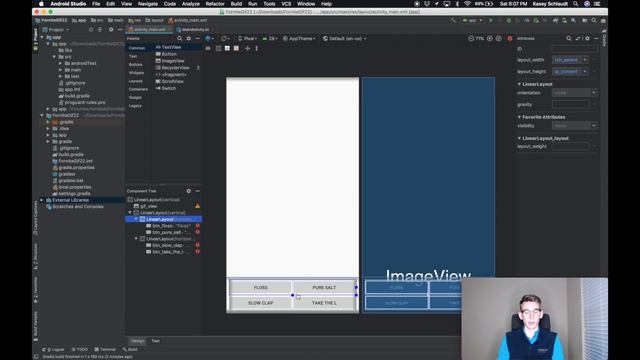Viewport: 640px width, 360px height.
Task: Open the Logcat tool window
Action: pyautogui.click(x=53, y=349)
